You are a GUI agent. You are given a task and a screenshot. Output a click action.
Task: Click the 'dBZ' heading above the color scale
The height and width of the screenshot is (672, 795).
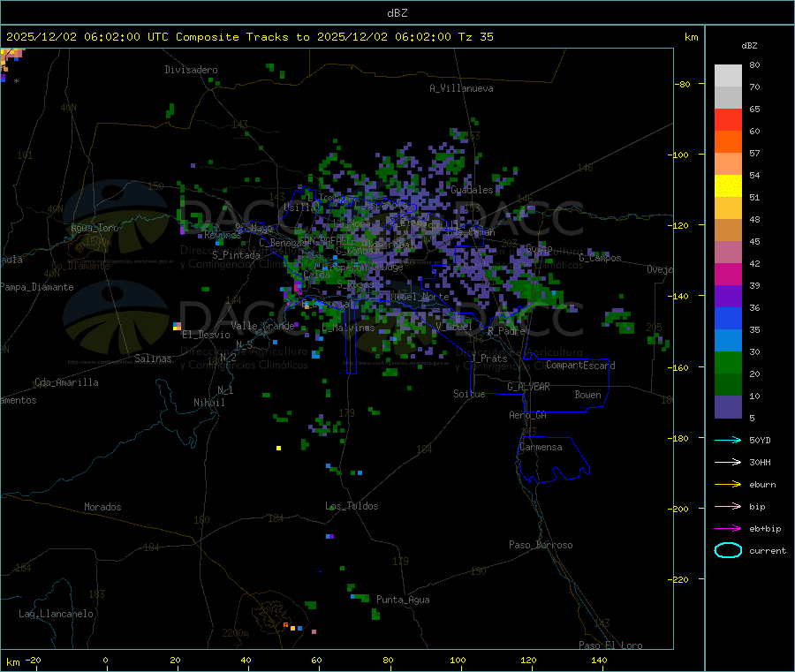pyautogui.click(x=749, y=46)
